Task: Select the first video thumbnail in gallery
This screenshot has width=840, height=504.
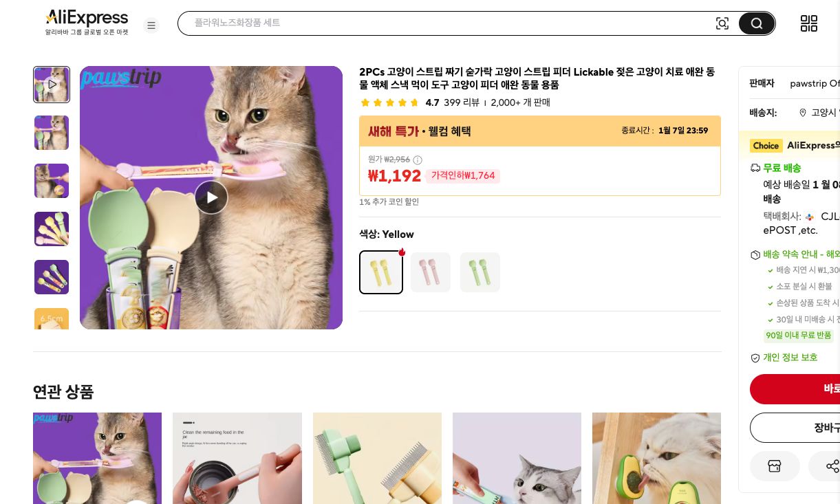Action: pyautogui.click(x=52, y=85)
